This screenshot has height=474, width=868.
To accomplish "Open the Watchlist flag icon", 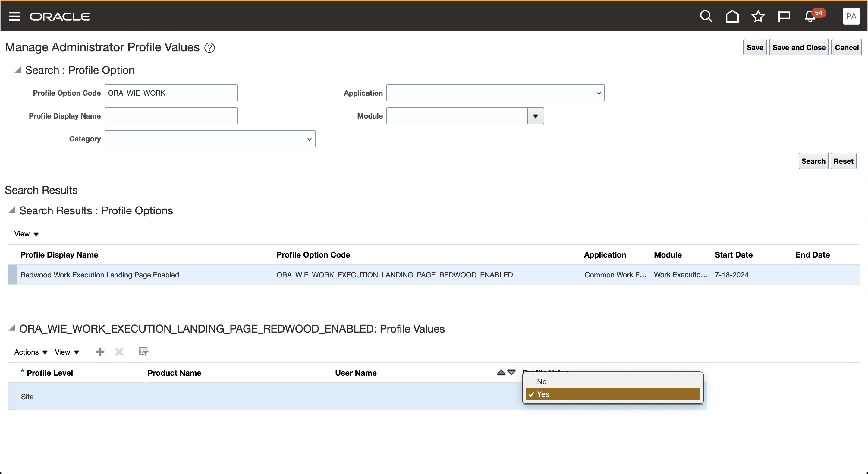I will [x=784, y=16].
